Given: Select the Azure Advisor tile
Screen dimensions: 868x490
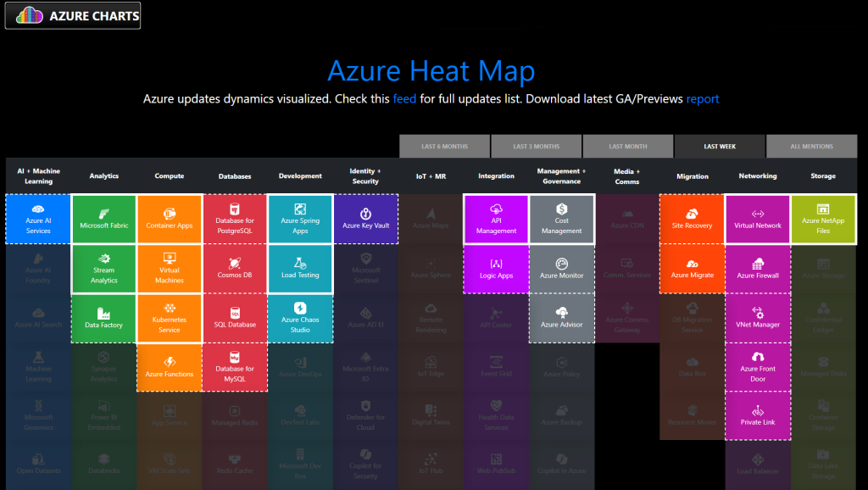Looking at the screenshot, I should 562,319.
